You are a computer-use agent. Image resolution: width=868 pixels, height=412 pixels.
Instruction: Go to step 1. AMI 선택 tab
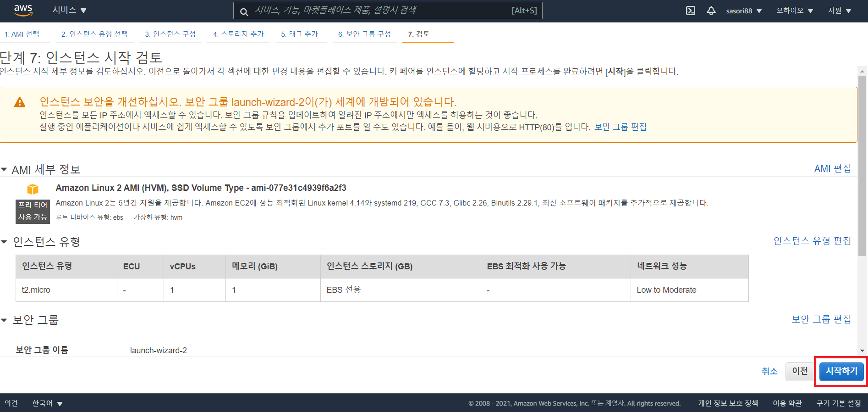(x=22, y=34)
